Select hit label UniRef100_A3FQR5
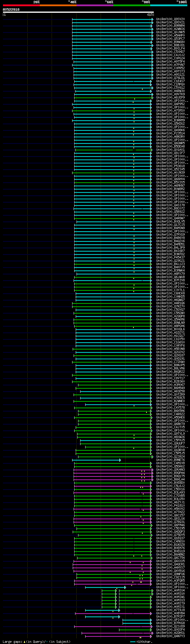Screen dimensions: 190x644 (x=170, y=581)
